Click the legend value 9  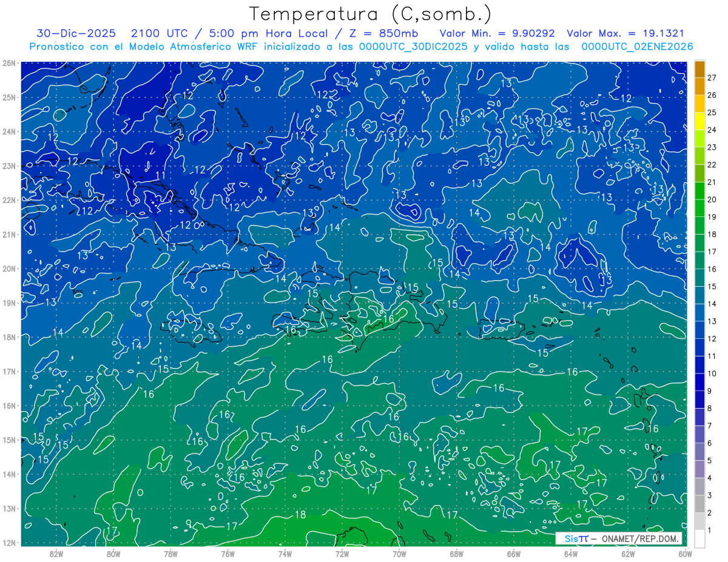click(710, 391)
